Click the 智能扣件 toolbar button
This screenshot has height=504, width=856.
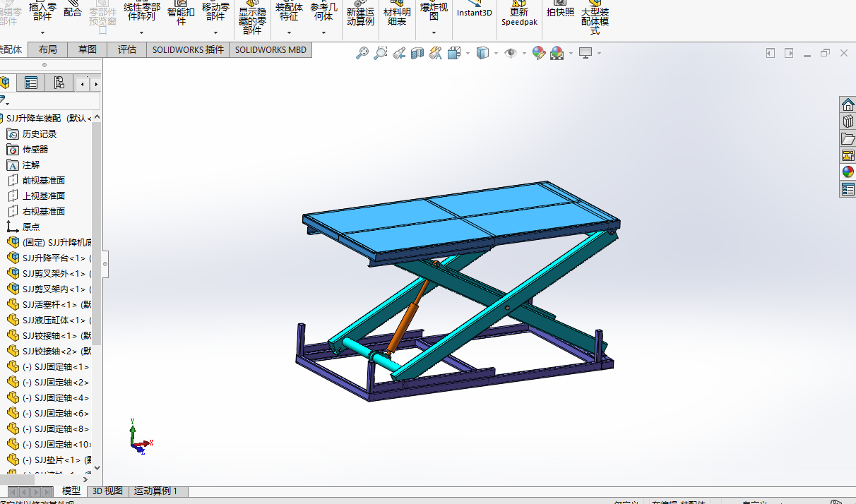(181, 13)
